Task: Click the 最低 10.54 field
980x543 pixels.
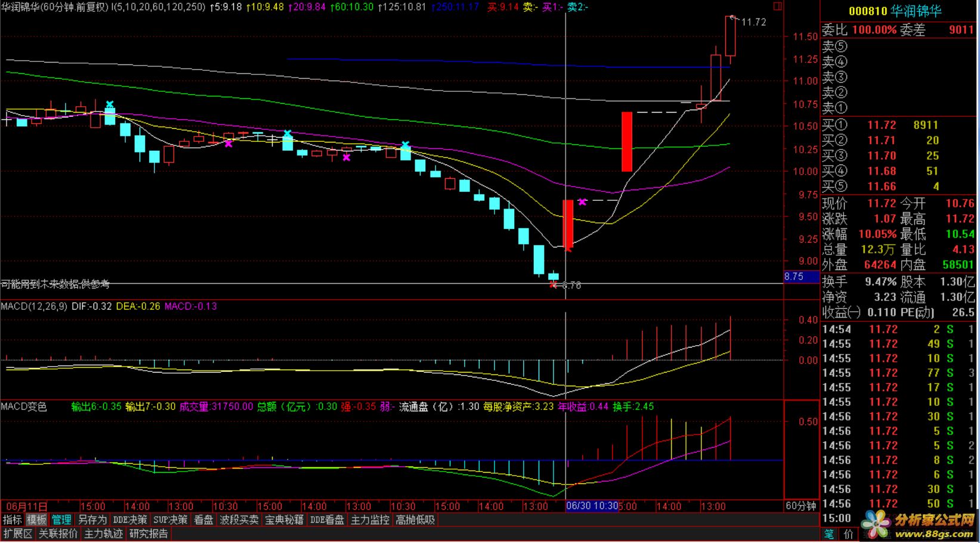Action: 937,234
